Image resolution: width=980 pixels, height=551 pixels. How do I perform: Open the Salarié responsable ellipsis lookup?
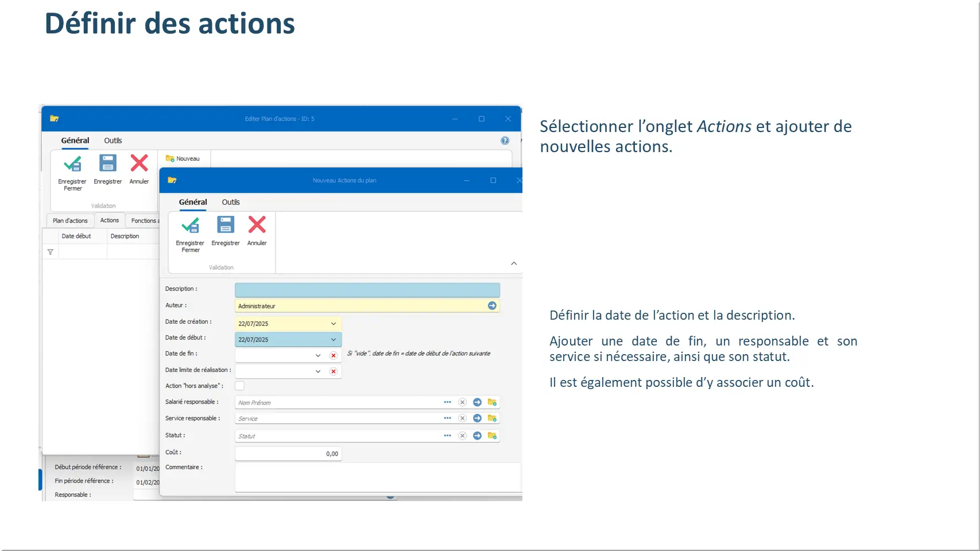447,402
